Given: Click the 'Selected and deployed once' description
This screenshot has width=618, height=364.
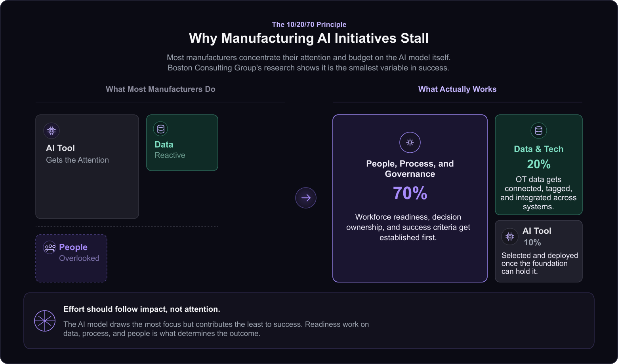Looking at the screenshot, I should coord(540,264).
